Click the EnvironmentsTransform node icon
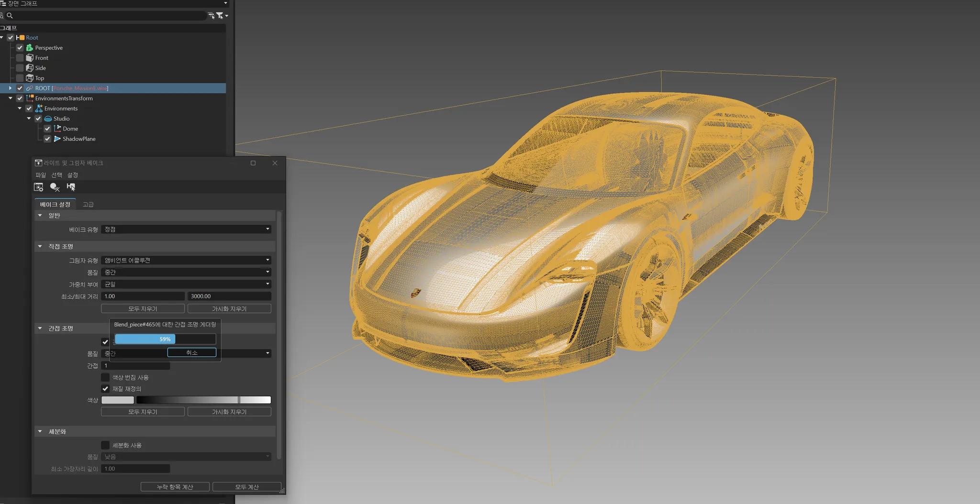 30,98
